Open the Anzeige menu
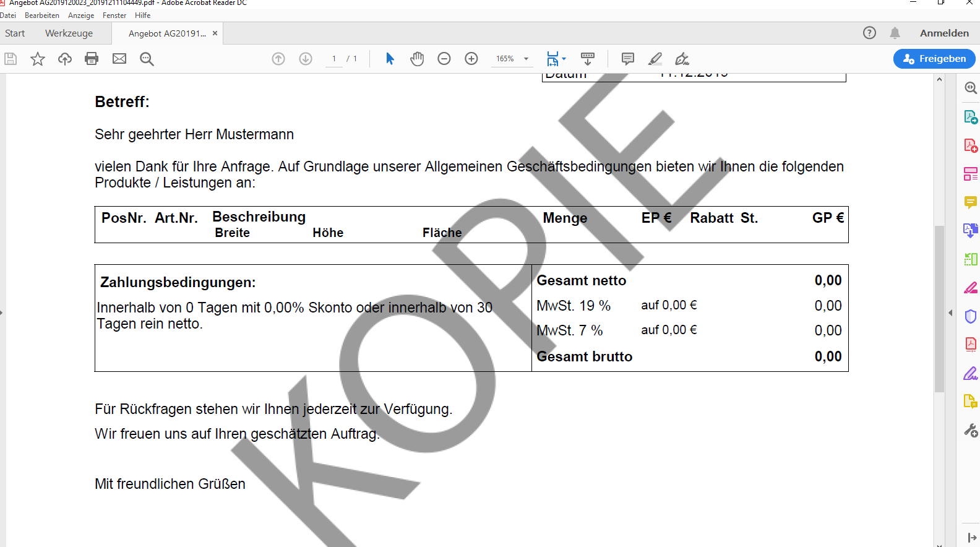Viewport: 980px width, 547px height. click(81, 15)
